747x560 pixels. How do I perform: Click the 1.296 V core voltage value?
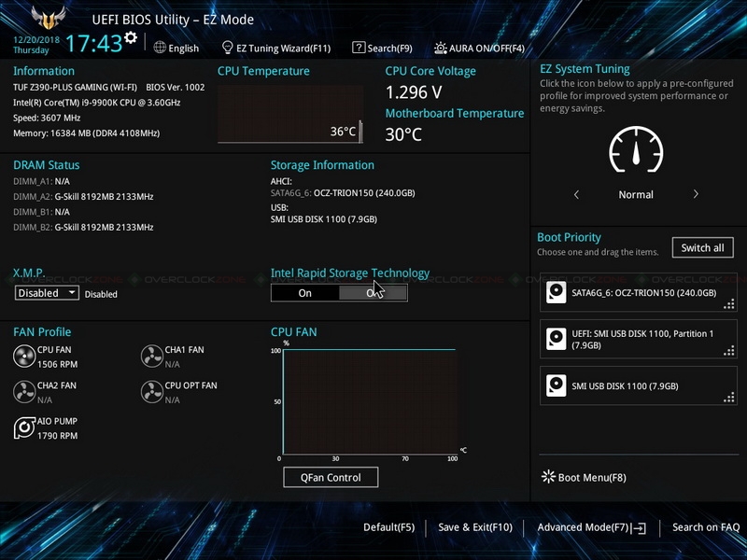pyautogui.click(x=414, y=91)
